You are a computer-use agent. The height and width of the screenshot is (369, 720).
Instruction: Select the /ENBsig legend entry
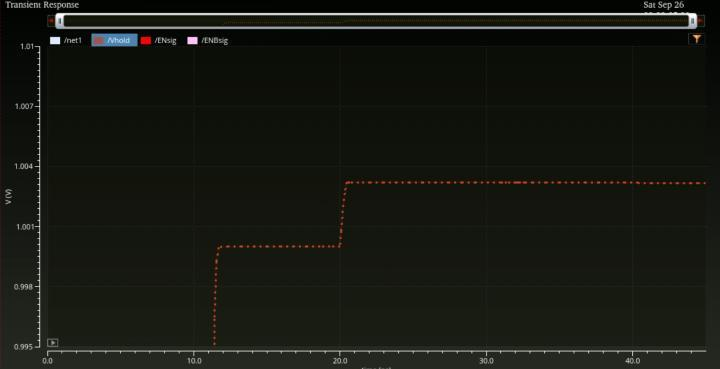208,40
